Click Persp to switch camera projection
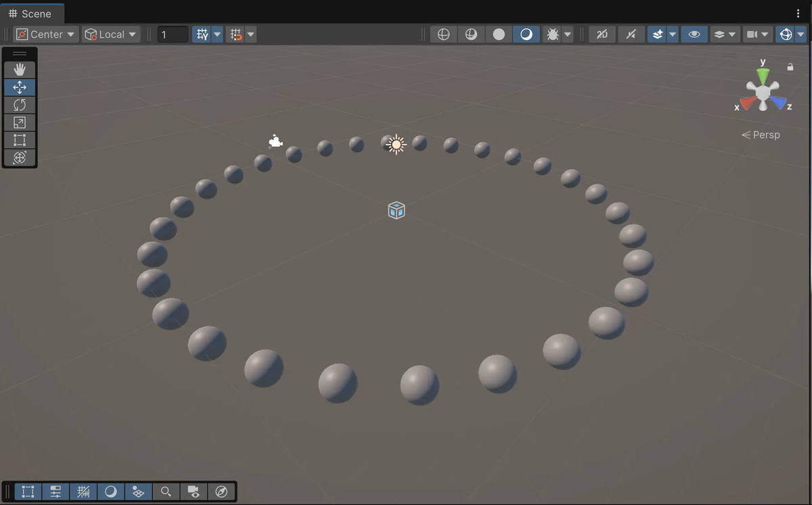Screen dimensions: 812x505 (765, 135)
